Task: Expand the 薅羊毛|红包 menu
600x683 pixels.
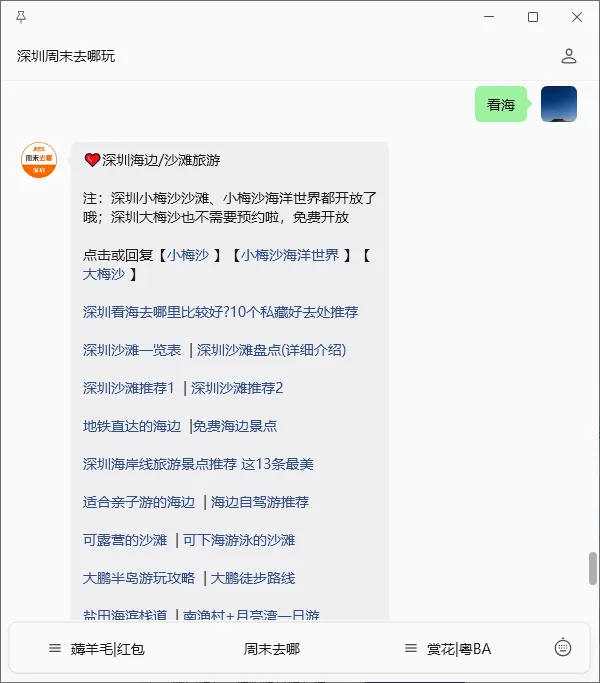Action: (x=96, y=649)
